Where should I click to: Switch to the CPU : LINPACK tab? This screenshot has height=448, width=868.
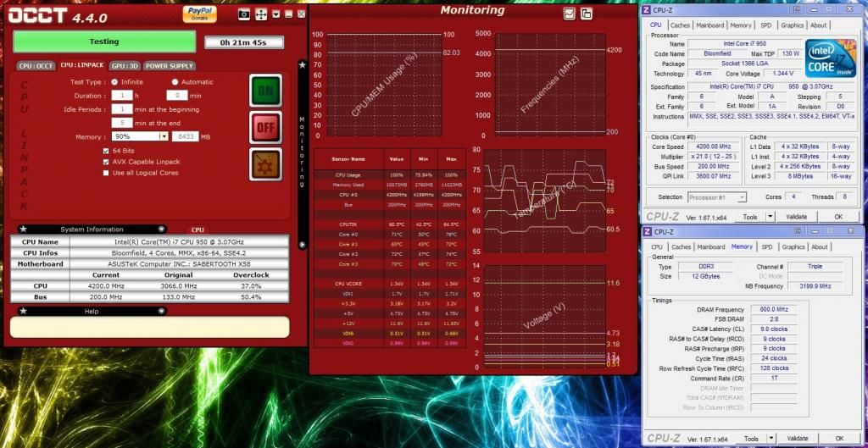click(x=82, y=65)
